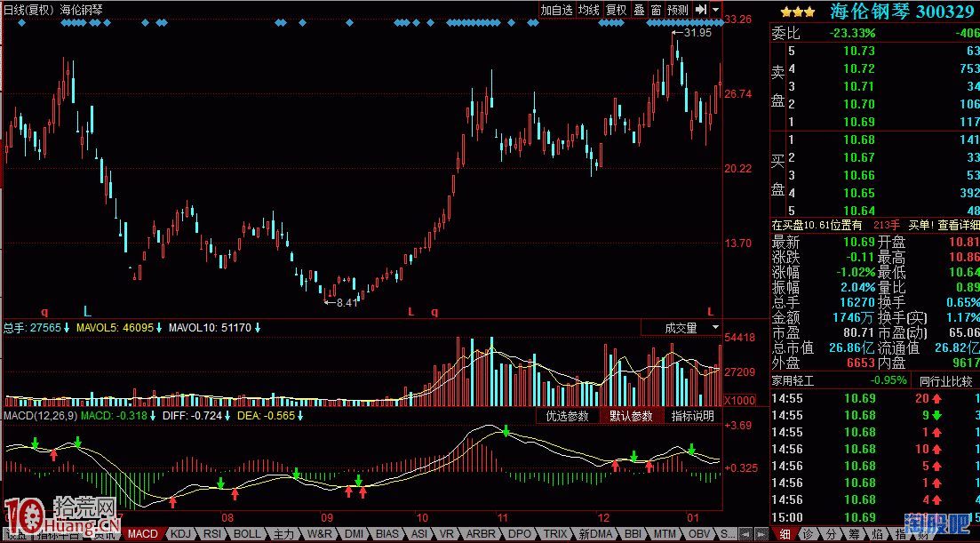Screen dimensions: 980x543
Task: Click the 家用轻工 industry sector label
Action: tap(793, 380)
